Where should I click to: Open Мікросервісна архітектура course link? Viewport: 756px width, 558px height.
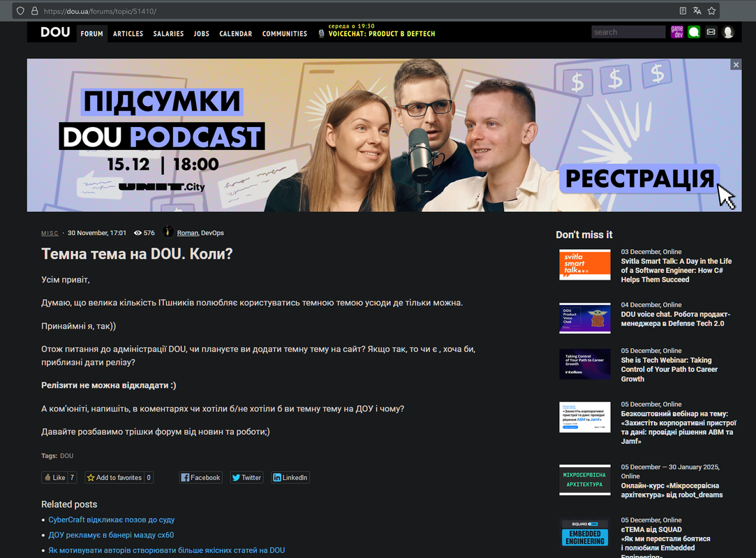click(x=672, y=490)
